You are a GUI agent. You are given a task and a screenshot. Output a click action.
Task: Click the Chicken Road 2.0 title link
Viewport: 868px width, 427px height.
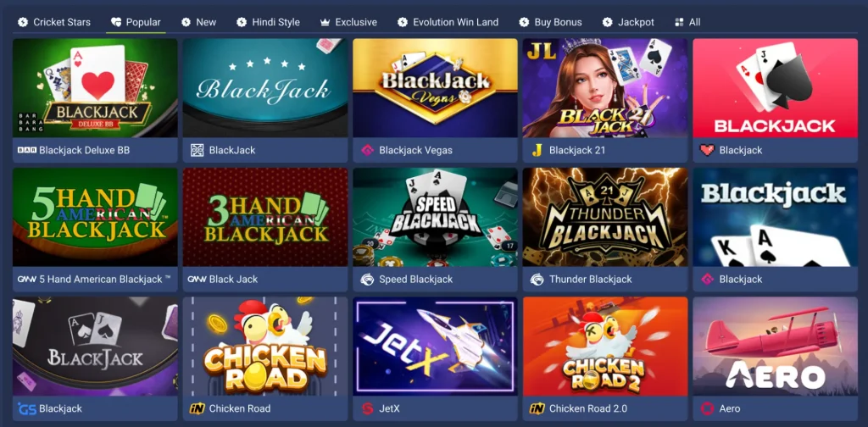pyautogui.click(x=588, y=408)
